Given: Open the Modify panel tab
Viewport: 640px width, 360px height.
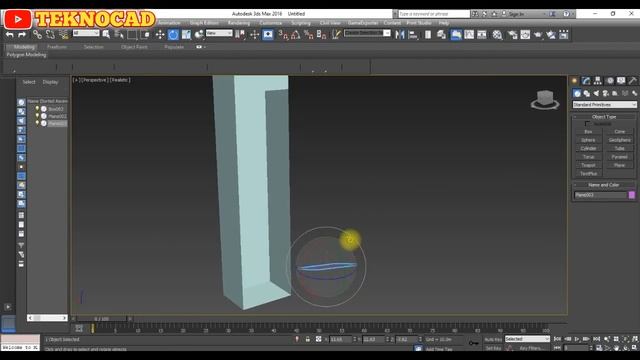Looking at the screenshot, I should pyautogui.click(x=586, y=81).
